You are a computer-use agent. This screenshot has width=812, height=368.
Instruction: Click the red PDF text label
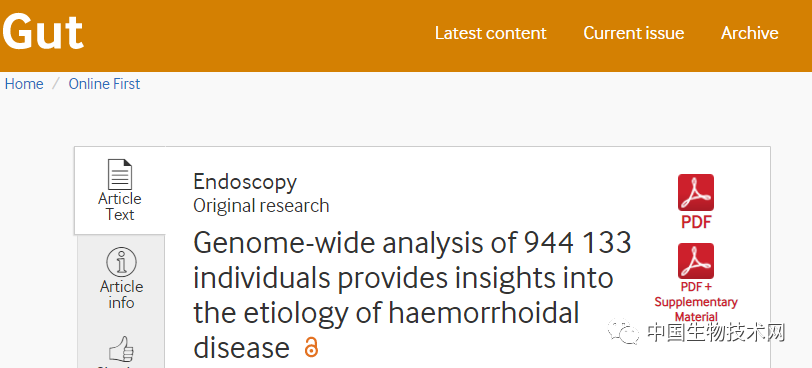(695, 222)
